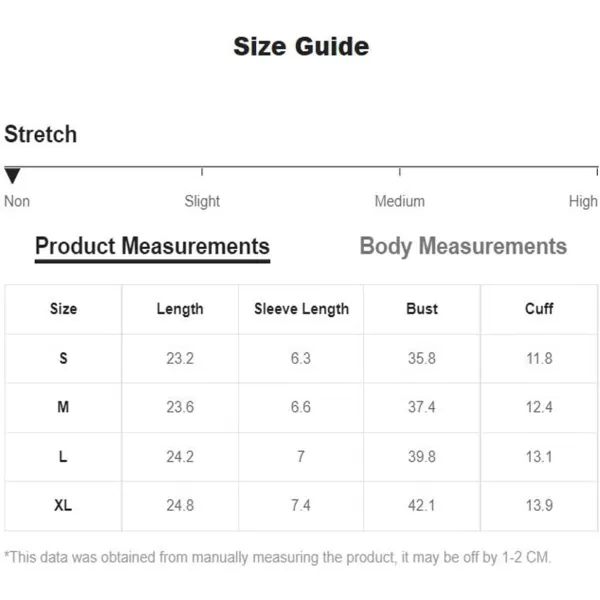This screenshot has width=600, height=600.
Task: Click the Bust column header
Action: click(x=422, y=309)
